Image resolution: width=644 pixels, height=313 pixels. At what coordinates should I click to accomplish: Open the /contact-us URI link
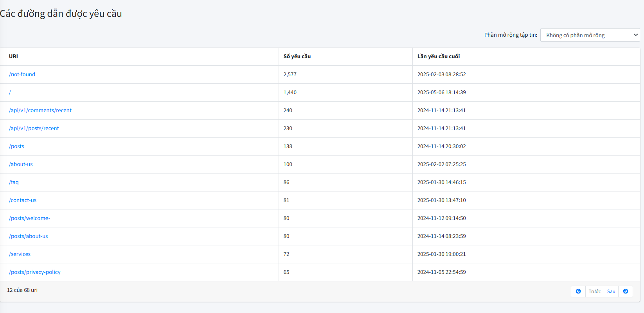pos(23,200)
